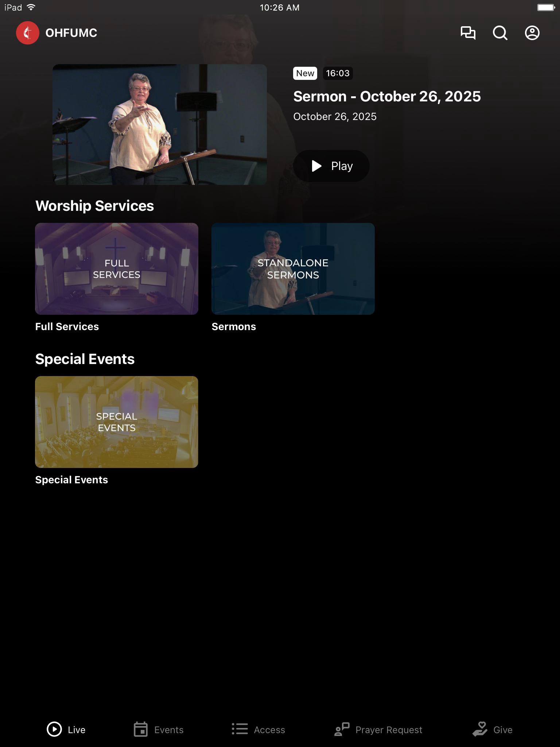The image size is (560, 747).
Task: Switch to the Prayer Request tab
Action: (x=378, y=729)
